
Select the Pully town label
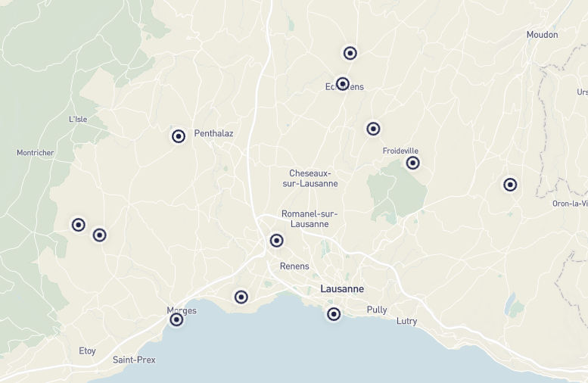pyautogui.click(x=377, y=310)
